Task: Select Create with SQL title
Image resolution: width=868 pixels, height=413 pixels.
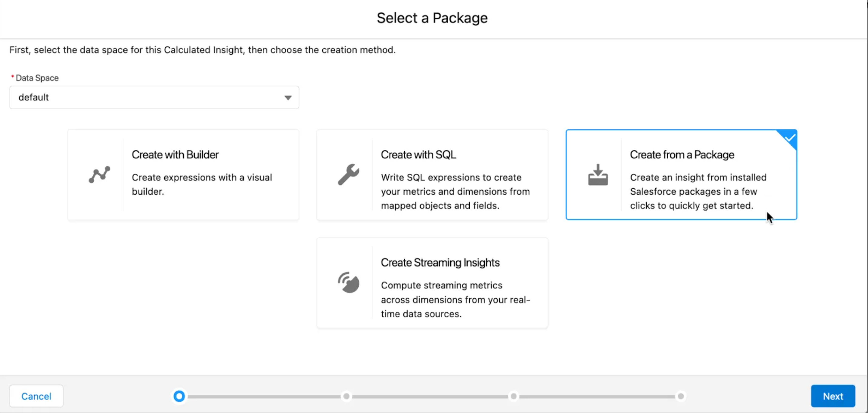Action: coord(418,155)
